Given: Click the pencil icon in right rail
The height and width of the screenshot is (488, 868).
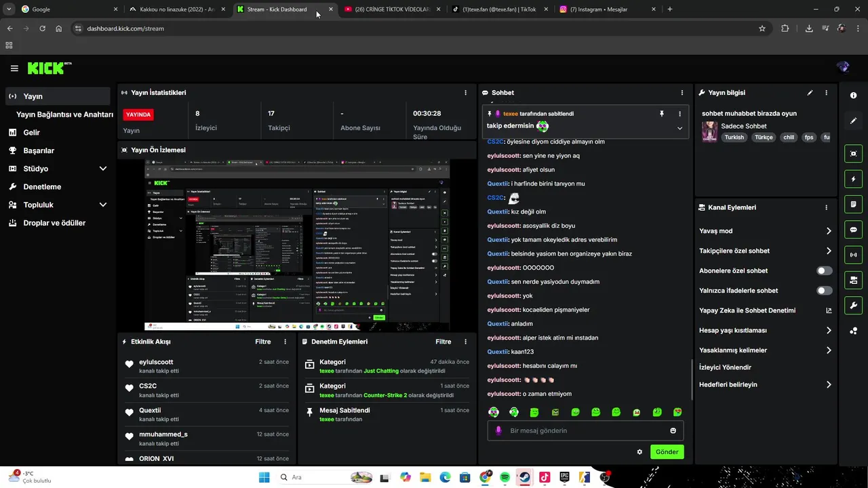Looking at the screenshot, I should (x=853, y=121).
